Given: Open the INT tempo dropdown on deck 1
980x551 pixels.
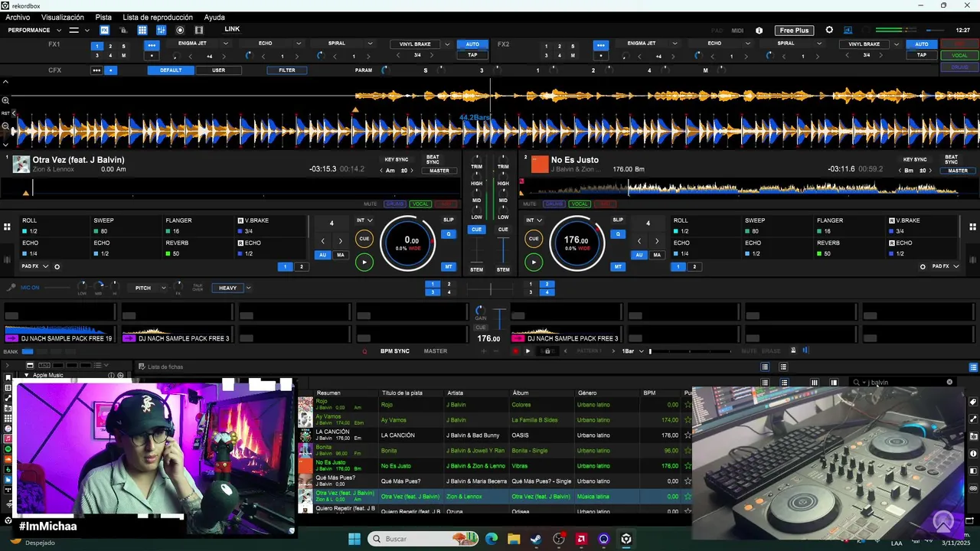Looking at the screenshot, I should point(364,220).
